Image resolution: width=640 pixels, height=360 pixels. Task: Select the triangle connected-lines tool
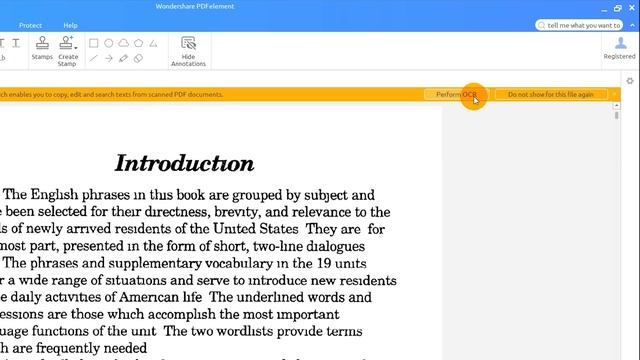(153, 43)
